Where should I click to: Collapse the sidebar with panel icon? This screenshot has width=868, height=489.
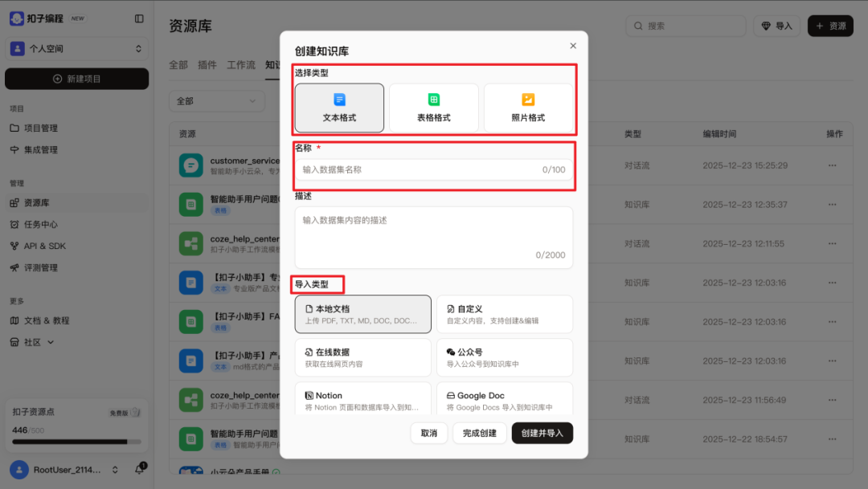coord(139,18)
